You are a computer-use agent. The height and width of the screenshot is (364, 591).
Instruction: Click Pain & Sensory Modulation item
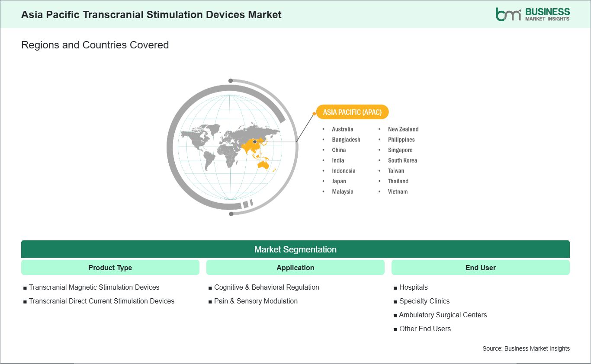pyautogui.click(x=256, y=301)
